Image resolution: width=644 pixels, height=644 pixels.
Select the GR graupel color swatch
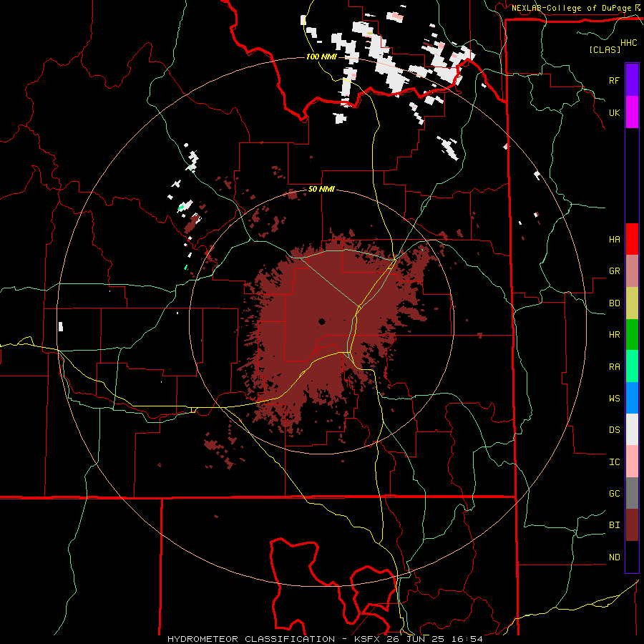(x=632, y=270)
